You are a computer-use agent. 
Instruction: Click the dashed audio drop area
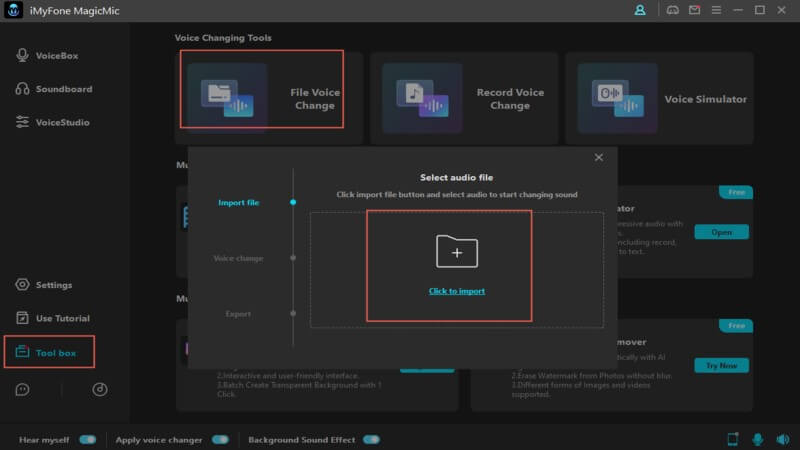click(457, 270)
